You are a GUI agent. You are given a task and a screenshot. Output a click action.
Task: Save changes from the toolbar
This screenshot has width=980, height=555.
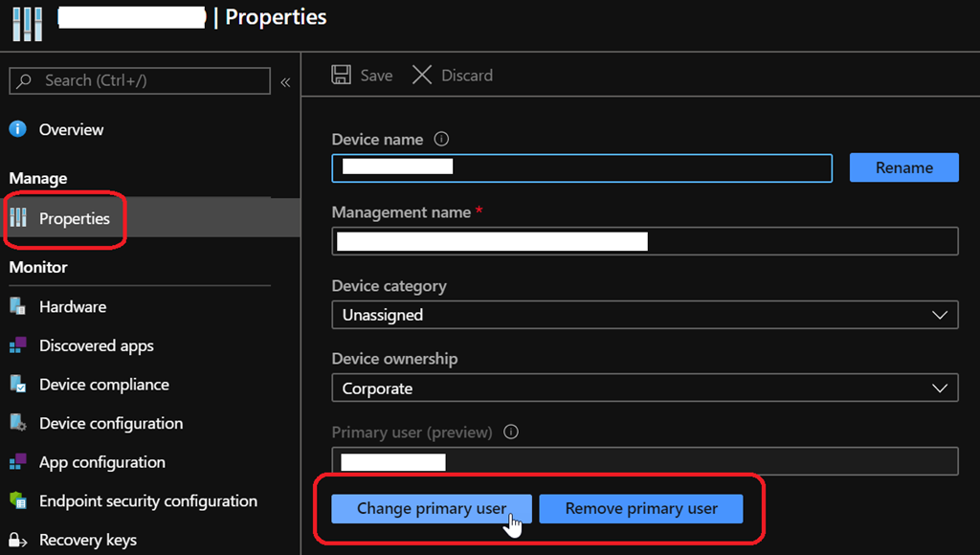point(362,76)
